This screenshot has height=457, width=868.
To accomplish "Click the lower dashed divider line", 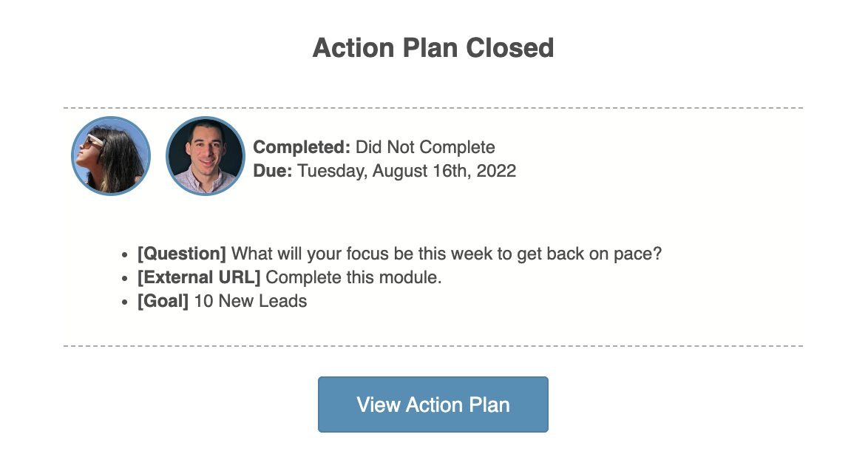I will pos(433,345).
